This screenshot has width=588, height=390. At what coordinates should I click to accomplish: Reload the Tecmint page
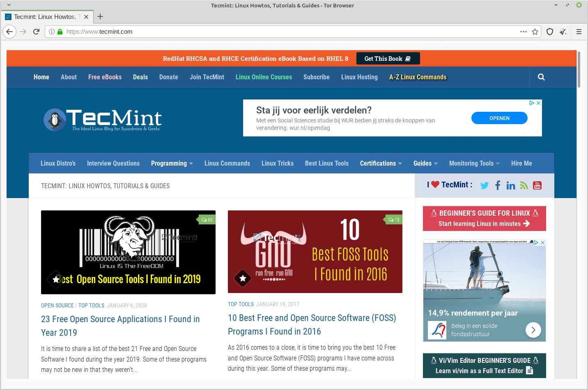(x=36, y=32)
